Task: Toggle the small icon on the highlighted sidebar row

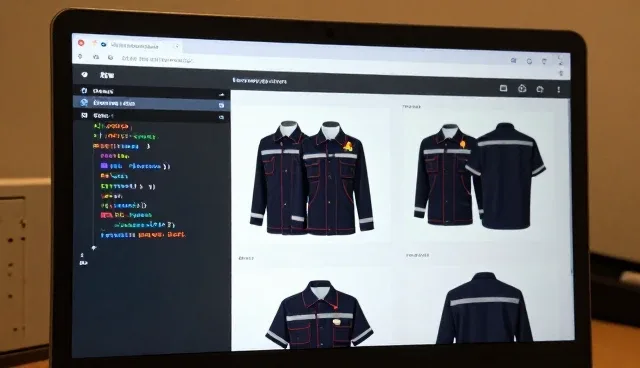Action: coord(221,105)
